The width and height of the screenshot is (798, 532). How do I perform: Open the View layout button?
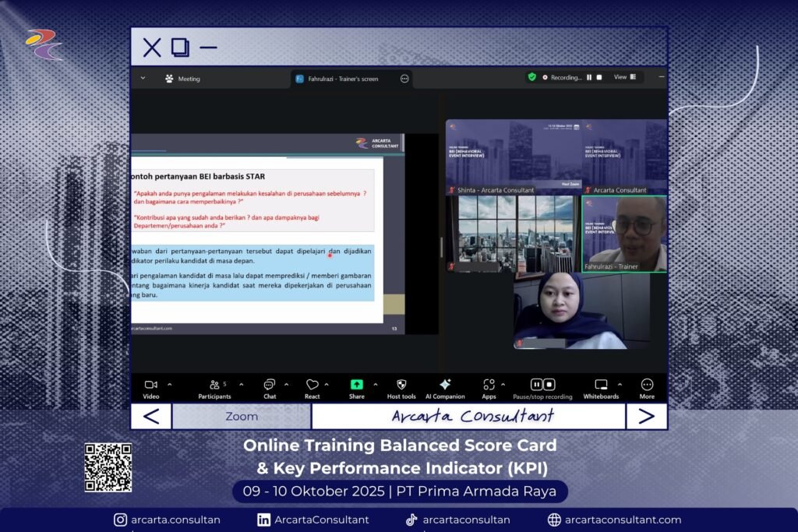624,77
